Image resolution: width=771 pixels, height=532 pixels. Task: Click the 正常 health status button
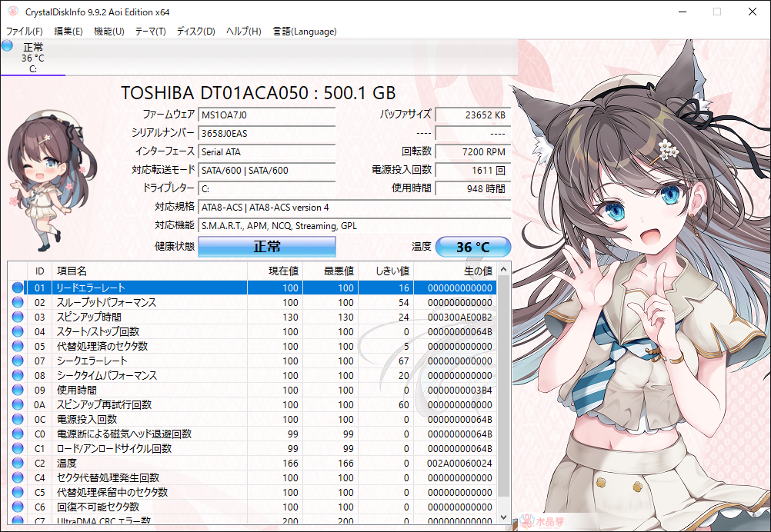[x=267, y=247]
